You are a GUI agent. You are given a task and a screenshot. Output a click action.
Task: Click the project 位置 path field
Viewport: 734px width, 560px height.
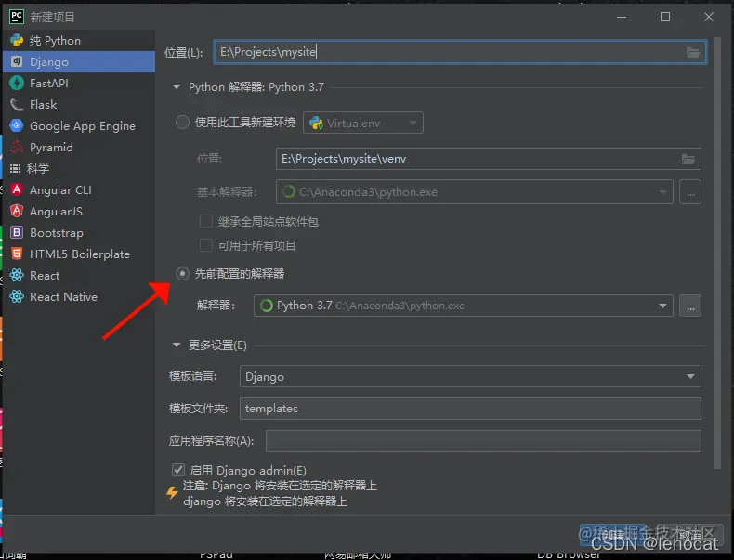click(x=461, y=52)
